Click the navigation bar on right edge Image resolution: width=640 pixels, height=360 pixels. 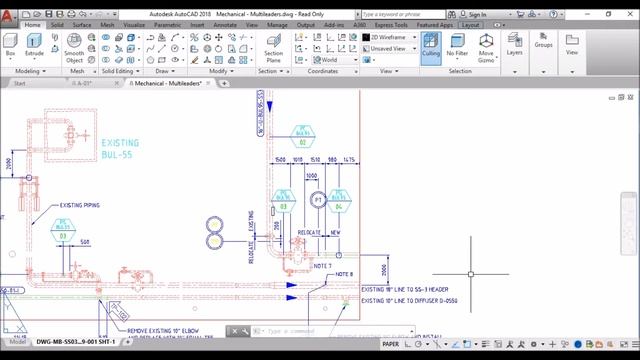(x=629, y=224)
